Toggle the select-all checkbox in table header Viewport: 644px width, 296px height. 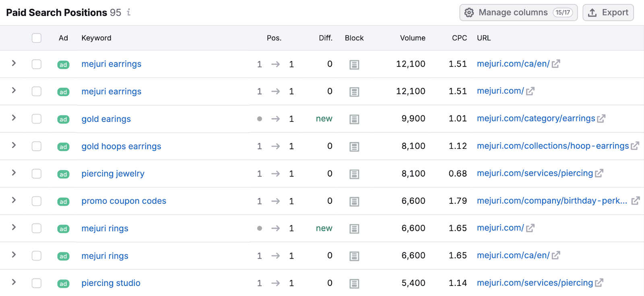[37, 38]
